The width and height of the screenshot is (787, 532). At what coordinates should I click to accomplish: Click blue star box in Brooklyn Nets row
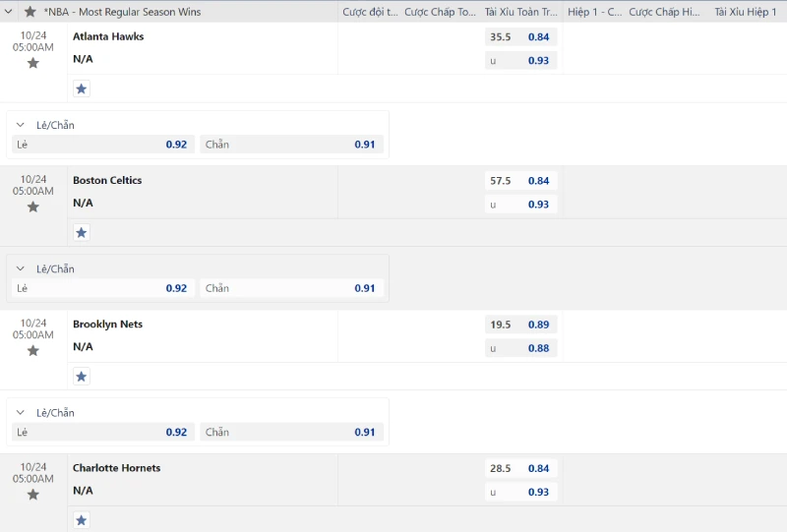click(x=82, y=377)
